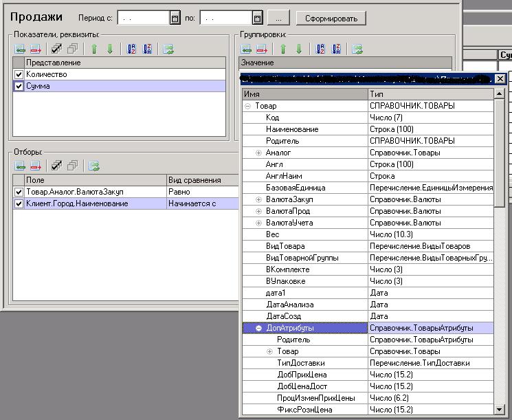Move indicator up with green arrow in Показатели
This screenshot has width=512, height=420.
pyautogui.click(x=94, y=49)
